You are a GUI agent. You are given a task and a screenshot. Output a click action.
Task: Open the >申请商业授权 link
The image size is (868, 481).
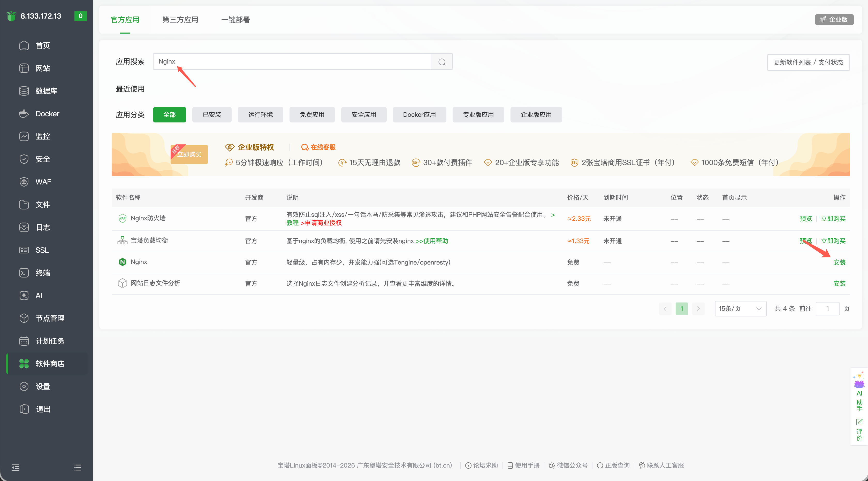321,223
